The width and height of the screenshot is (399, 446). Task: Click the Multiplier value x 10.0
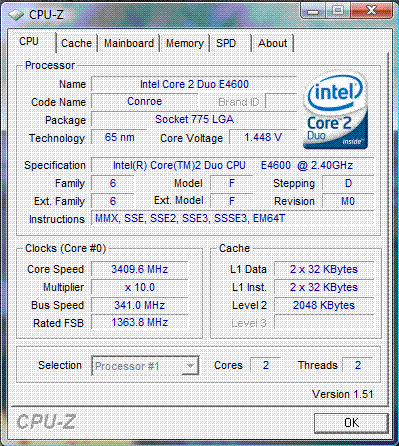click(x=139, y=287)
